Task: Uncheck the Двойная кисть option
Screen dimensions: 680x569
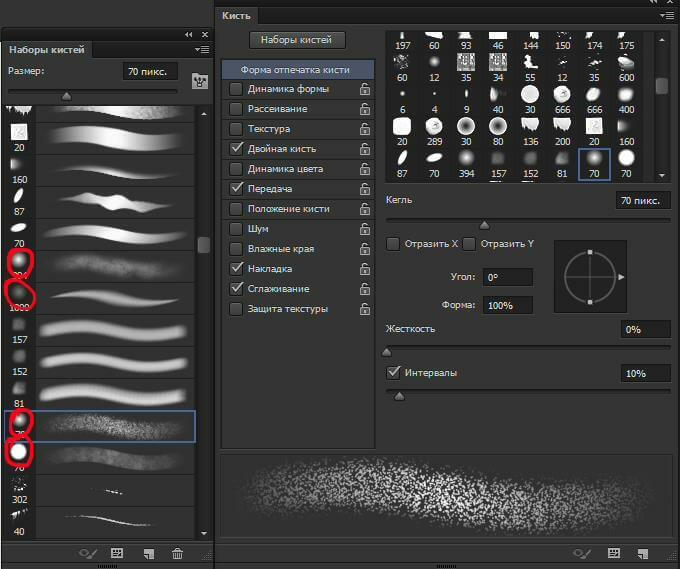Action: pos(236,149)
